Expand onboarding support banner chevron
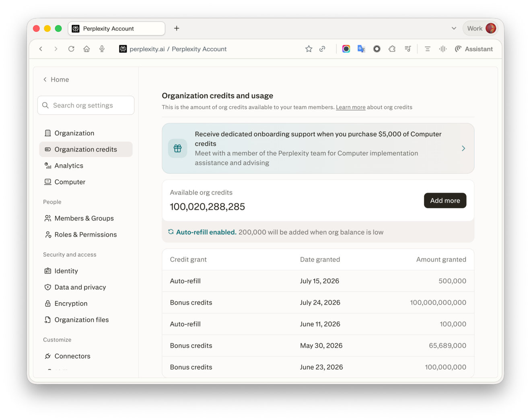Image resolution: width=531 pixels, height=420 pixels. click(x=463, y=148)
